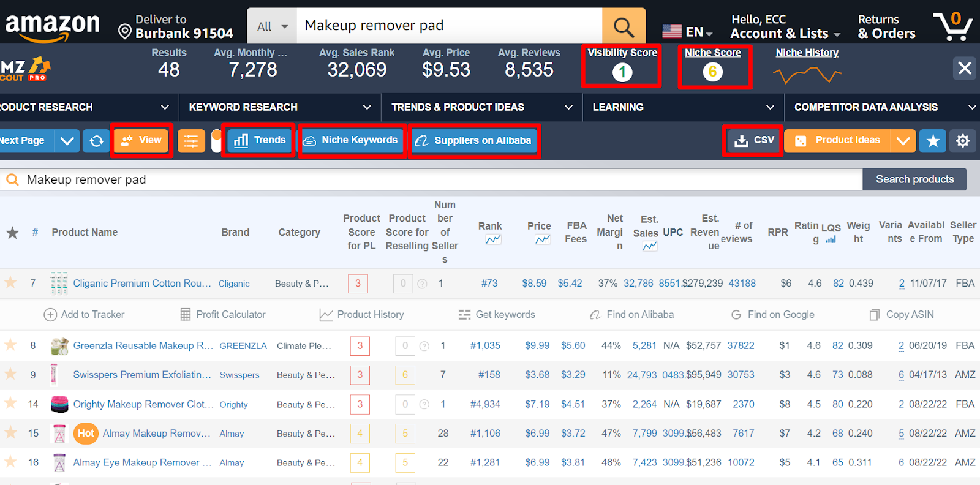Click the Niche History sparkline graph
Image resolution: width=980 pixels, height=485 pixels.
coord(807,75)
